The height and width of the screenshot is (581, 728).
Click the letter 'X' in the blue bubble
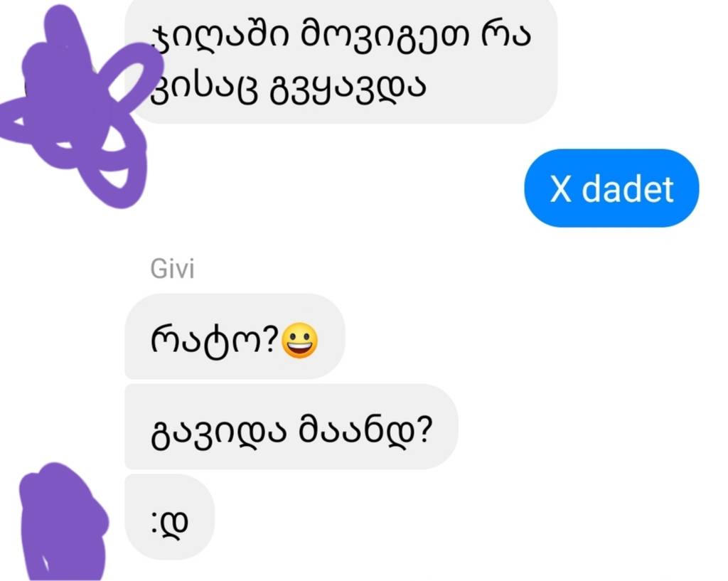coord(560,188)
